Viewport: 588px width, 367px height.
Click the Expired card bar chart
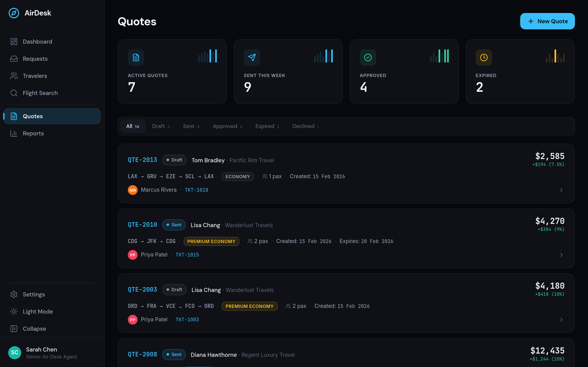pos(556,56)
